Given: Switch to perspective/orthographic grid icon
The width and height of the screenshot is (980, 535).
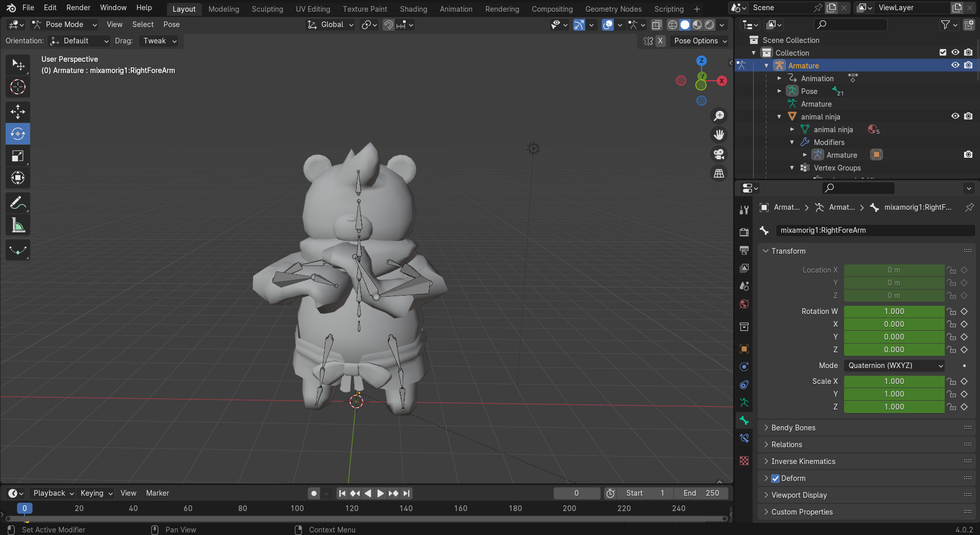Looking at the screenshot, I should (x=719, y=174).
